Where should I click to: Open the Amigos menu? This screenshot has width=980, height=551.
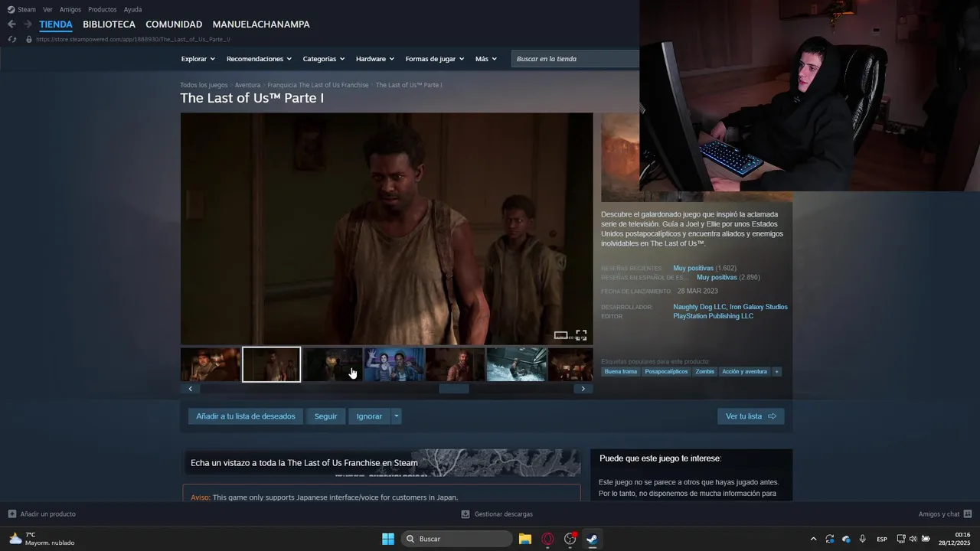70,9
